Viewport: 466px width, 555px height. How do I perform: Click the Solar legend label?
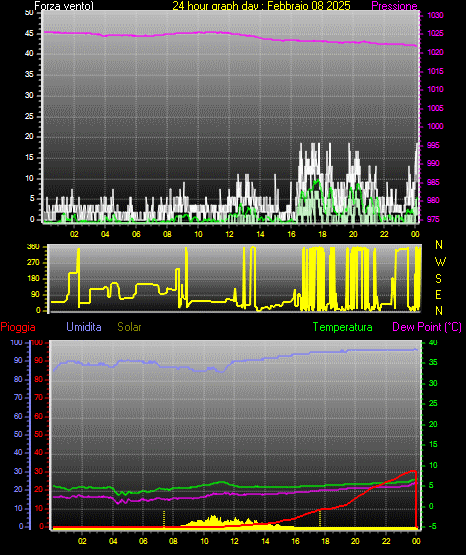(x=129, y=327)
